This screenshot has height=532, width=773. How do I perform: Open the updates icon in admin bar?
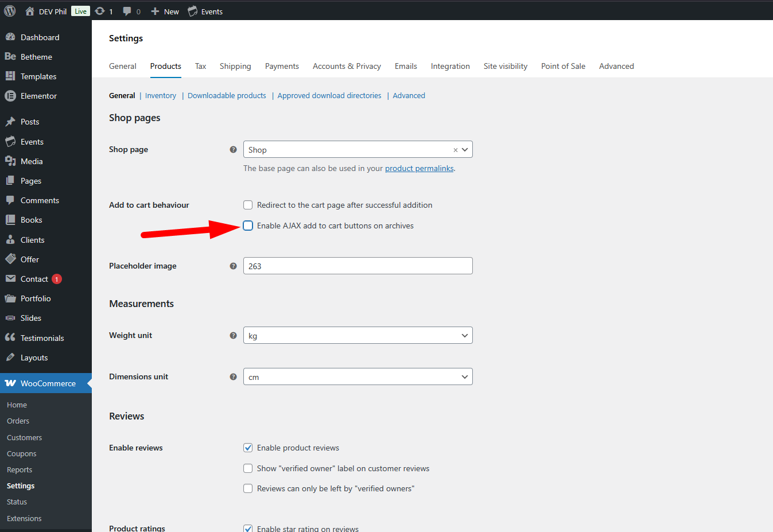(100, 11)
